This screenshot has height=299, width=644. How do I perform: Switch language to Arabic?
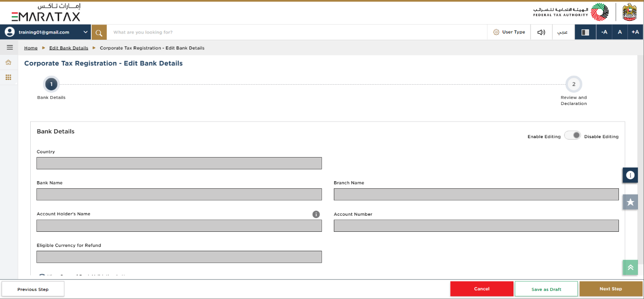563,32
